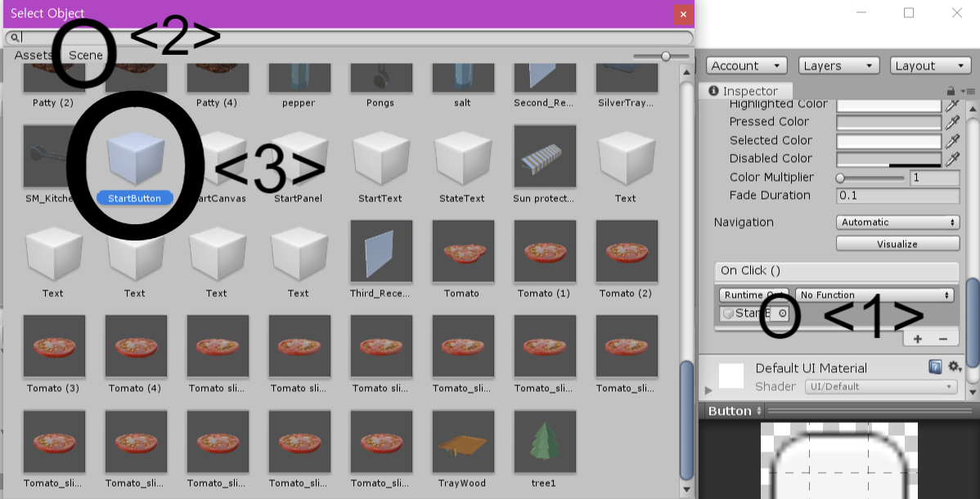Expand the Default UI Material foldout arrow

[x=708, y=390]
